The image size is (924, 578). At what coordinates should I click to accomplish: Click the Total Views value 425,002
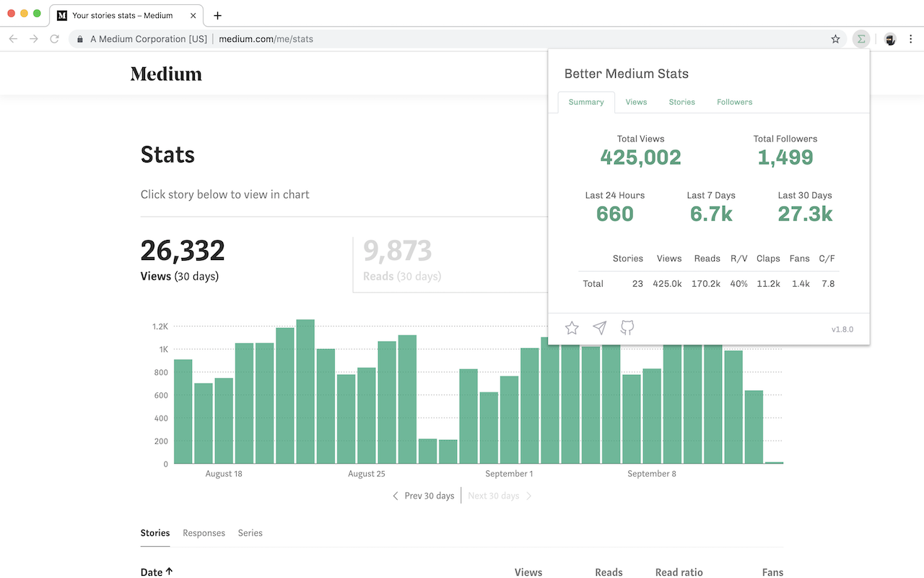pos(641,158)
